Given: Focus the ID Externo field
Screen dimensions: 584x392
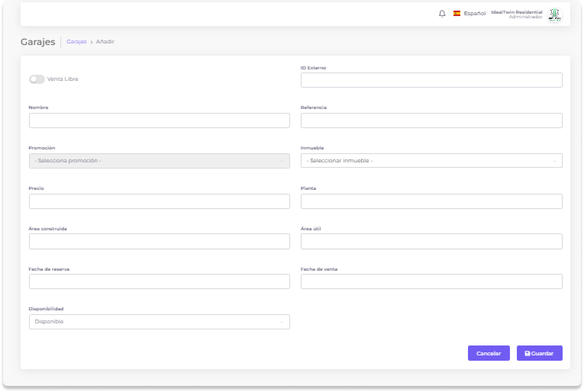Looking at the screenshot, I should point(431,80).
